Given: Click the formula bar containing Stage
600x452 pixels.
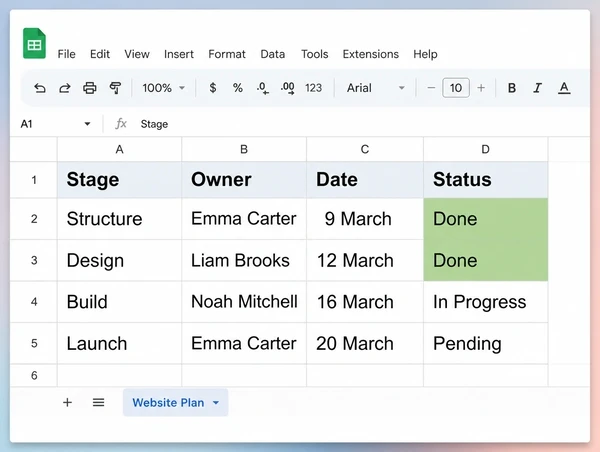Looking at the screenshot, I should [364, 124].
